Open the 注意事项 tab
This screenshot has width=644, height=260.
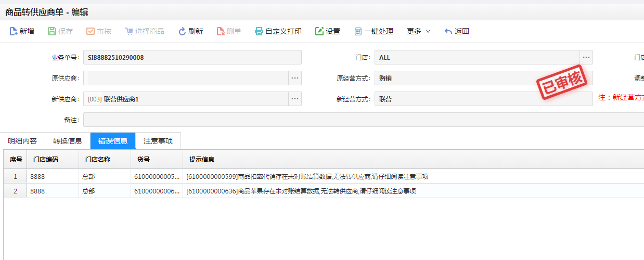[158, 141]
